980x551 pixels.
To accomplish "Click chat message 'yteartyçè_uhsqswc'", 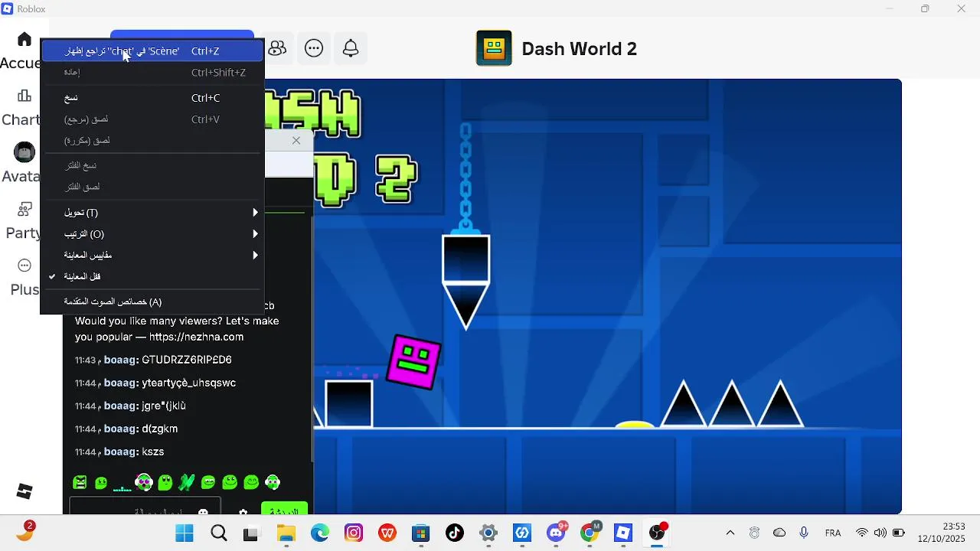I will click(x=188, y=383).
